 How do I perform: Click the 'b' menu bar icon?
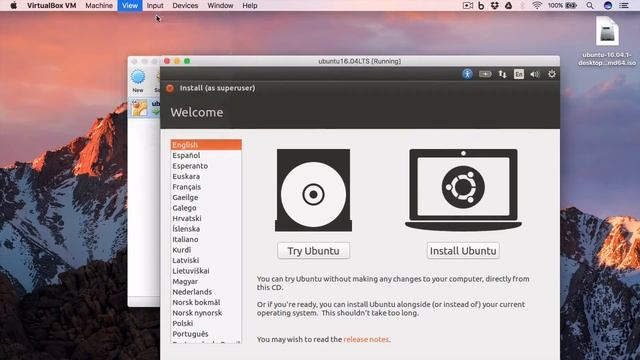(x=481, y=5)
